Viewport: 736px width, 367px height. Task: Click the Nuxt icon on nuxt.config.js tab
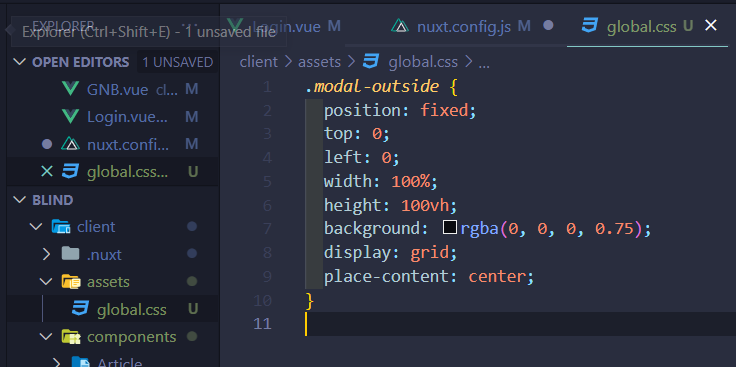point(400,26)
